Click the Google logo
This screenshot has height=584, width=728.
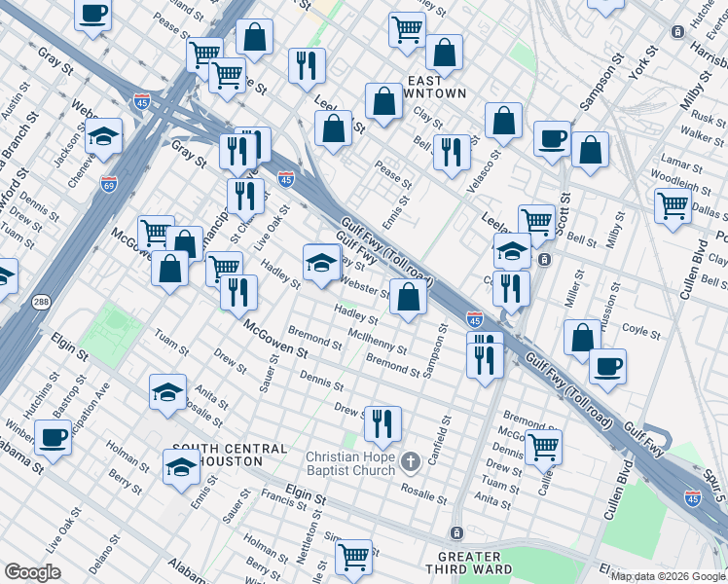[32, 573]
